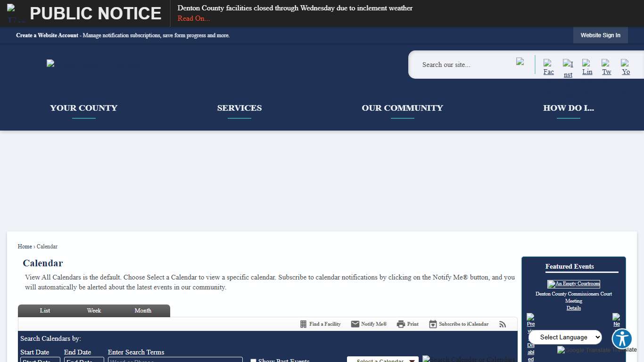The width and height of the screenshot is (644, 362).
Task: Click the RSS feed icon
Action: point(503,324)
